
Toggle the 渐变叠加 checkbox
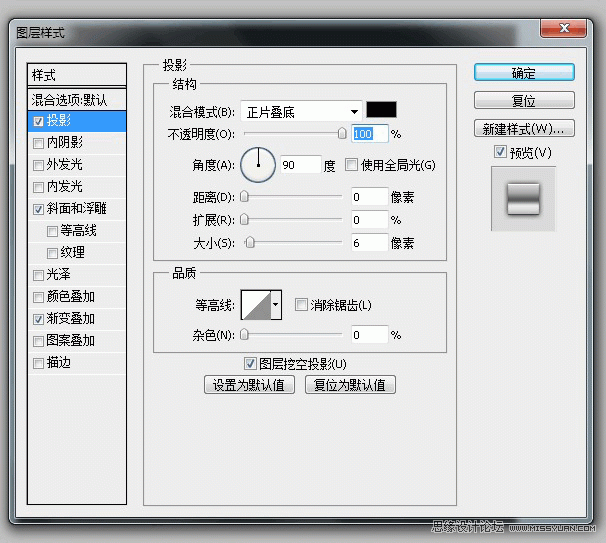tap(38, 319)
